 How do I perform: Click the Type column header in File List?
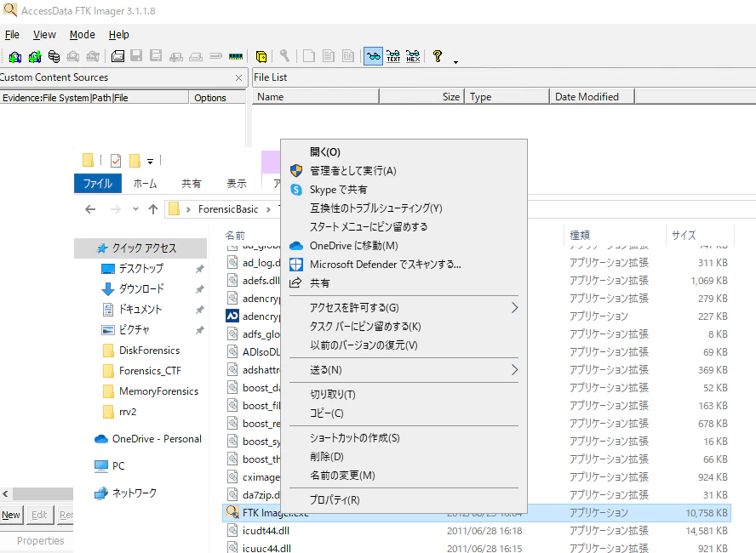click(507, 97)
